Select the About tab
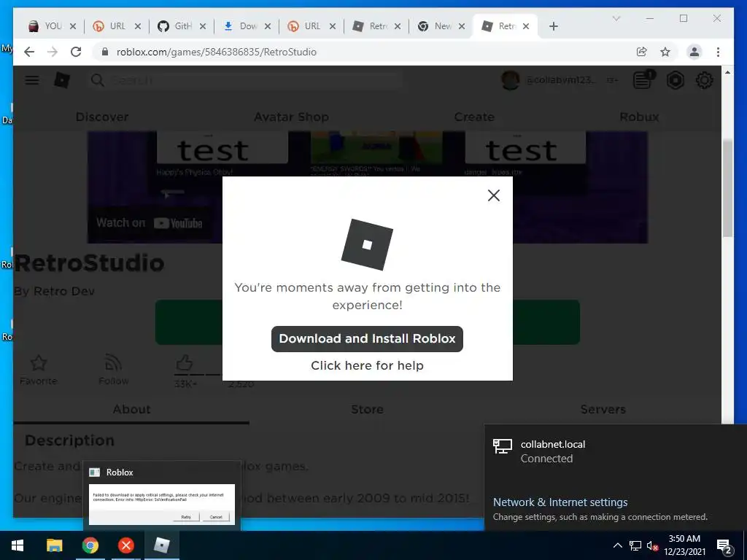The image size is (747, 560). (x=131, y=410)
